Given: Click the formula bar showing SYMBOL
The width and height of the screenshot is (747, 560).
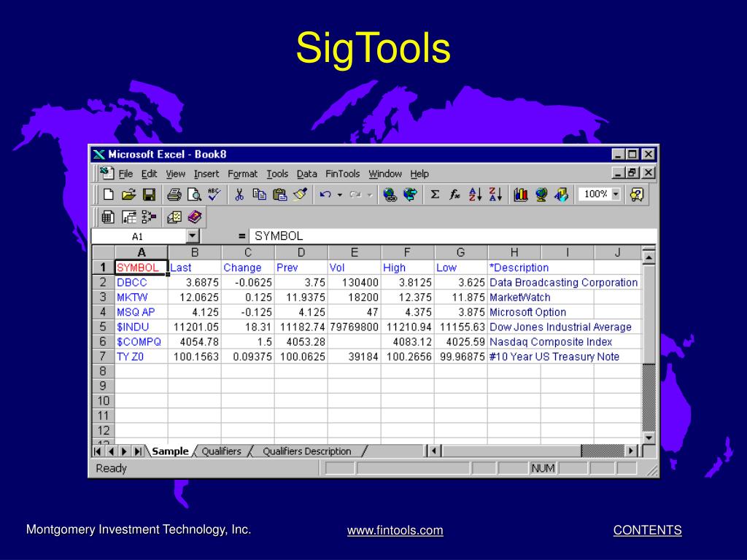Looking at the screenshot, I should click(452, 236).
